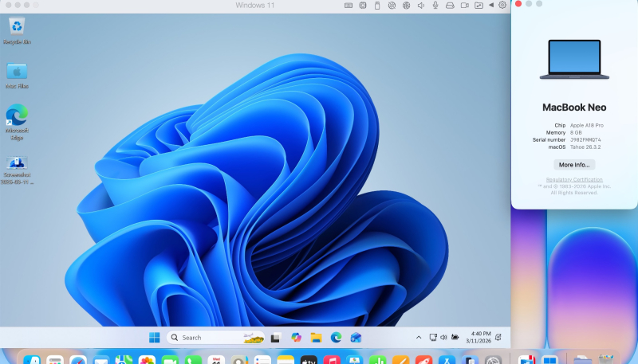Click keyboard icon in Parallels toolbar

point(349,6)
